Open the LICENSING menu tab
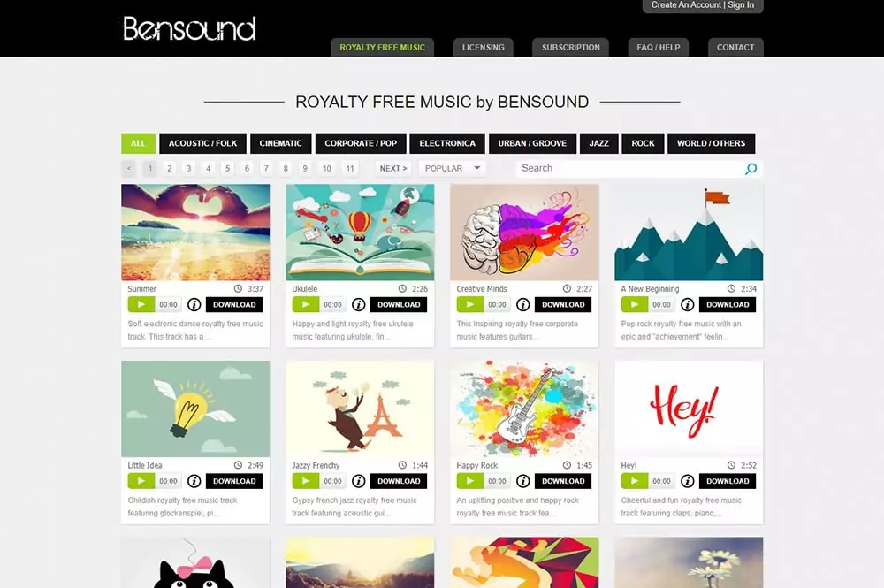 484,48
